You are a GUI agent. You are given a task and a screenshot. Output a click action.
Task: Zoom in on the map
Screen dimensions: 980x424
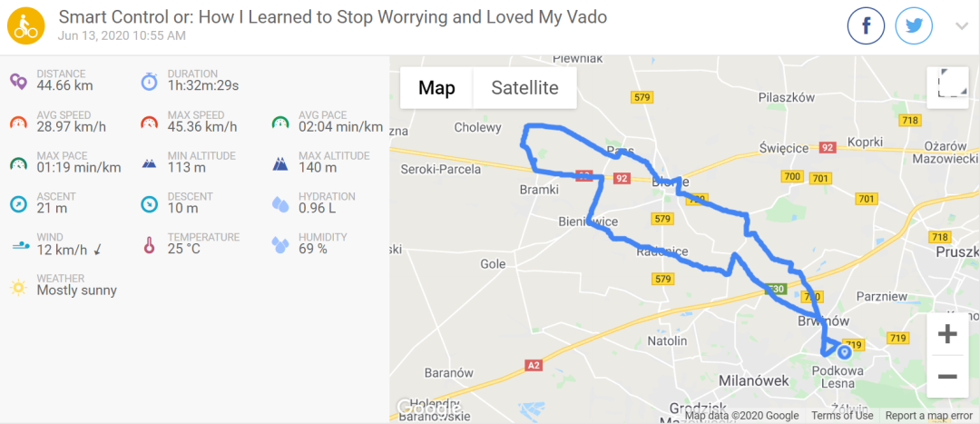point(947,335)
